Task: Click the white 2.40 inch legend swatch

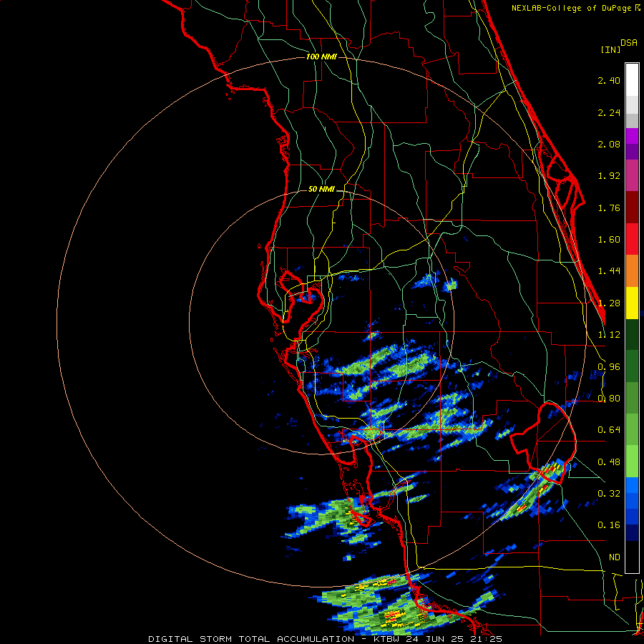Action: pos(632,80)
